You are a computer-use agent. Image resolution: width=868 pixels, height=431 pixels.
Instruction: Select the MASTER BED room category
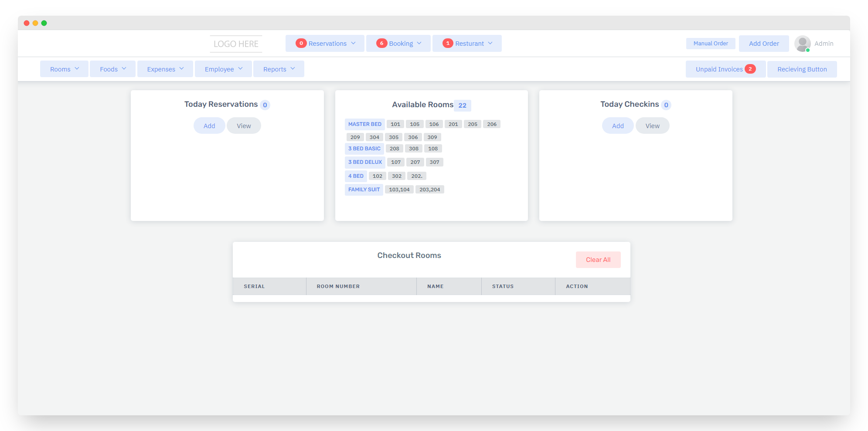[364, 124]
